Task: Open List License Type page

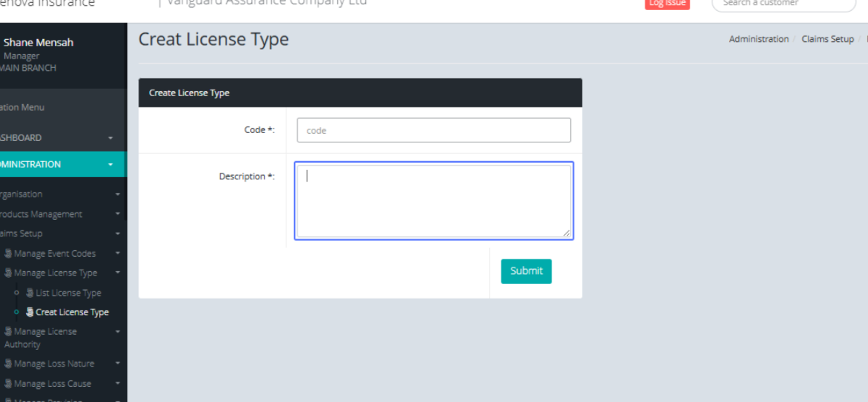Action: point(68,293)
